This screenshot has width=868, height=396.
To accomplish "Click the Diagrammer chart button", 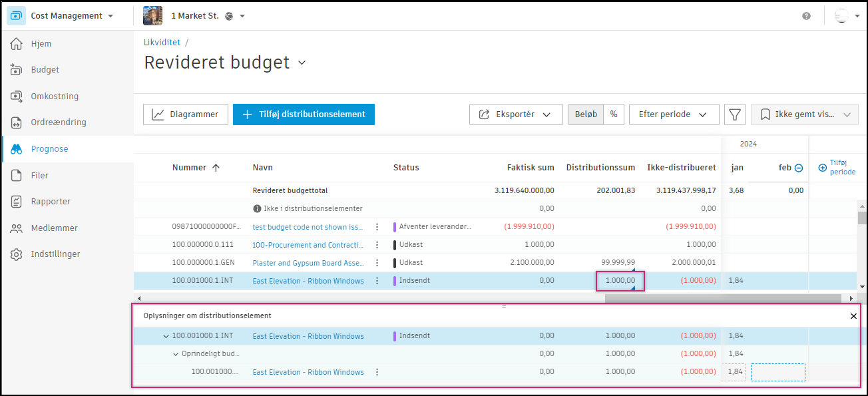I will (186, 114).
